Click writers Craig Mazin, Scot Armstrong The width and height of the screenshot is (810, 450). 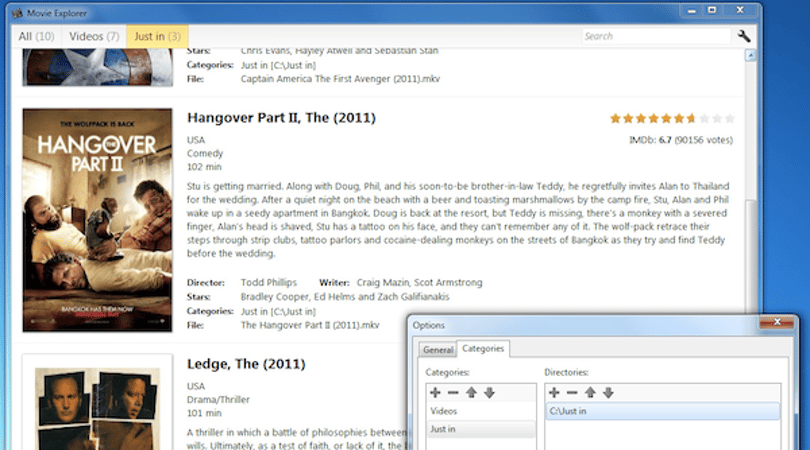[419, 283]
